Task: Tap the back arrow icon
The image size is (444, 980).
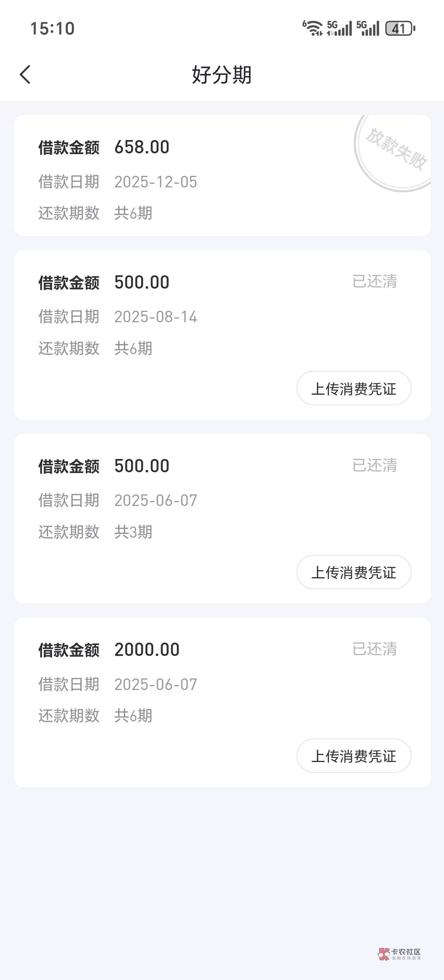Action: click(x=25, y=74)
